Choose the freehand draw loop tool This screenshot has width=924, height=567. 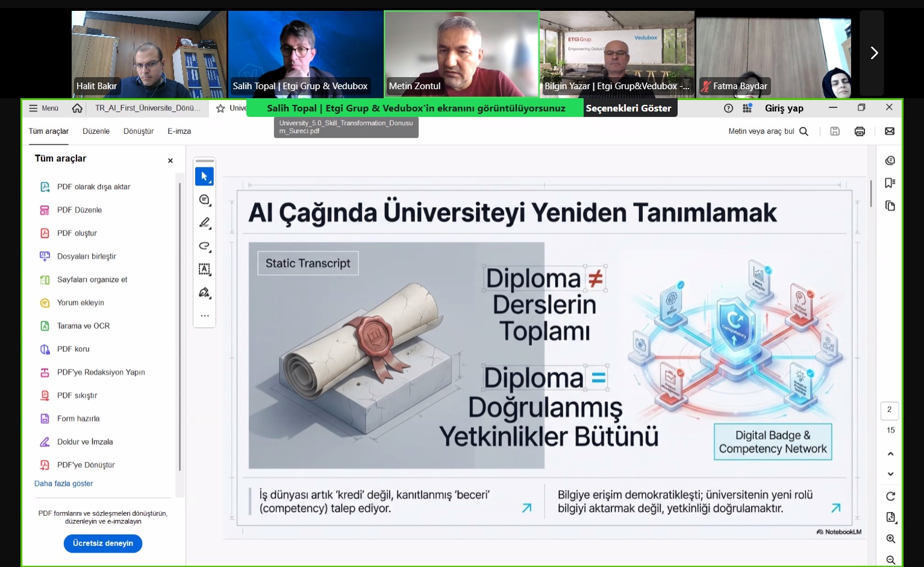pyautogui.click(x=204, y=246)
